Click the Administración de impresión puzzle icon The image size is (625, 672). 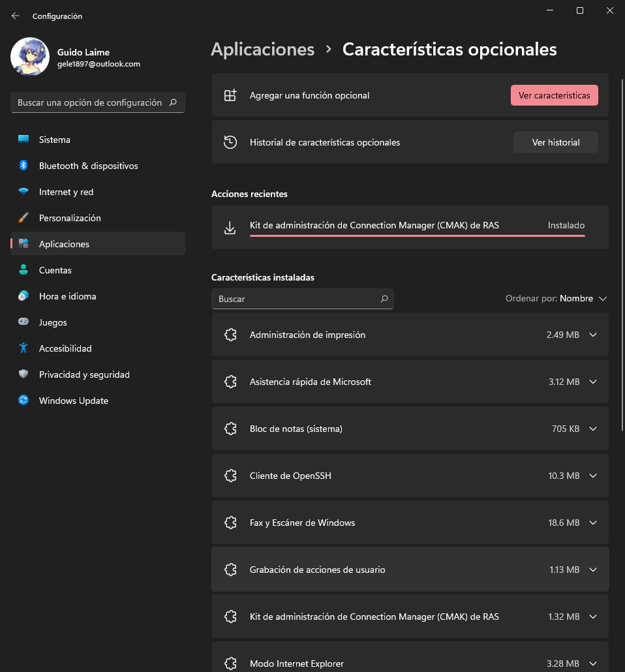pyautogui.click(x=231, y=335)
